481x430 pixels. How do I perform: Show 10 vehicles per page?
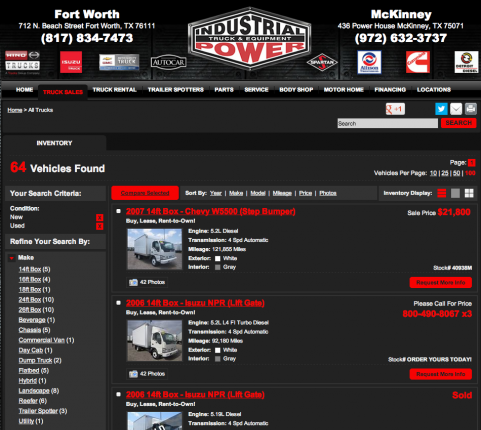coord(433,173)
